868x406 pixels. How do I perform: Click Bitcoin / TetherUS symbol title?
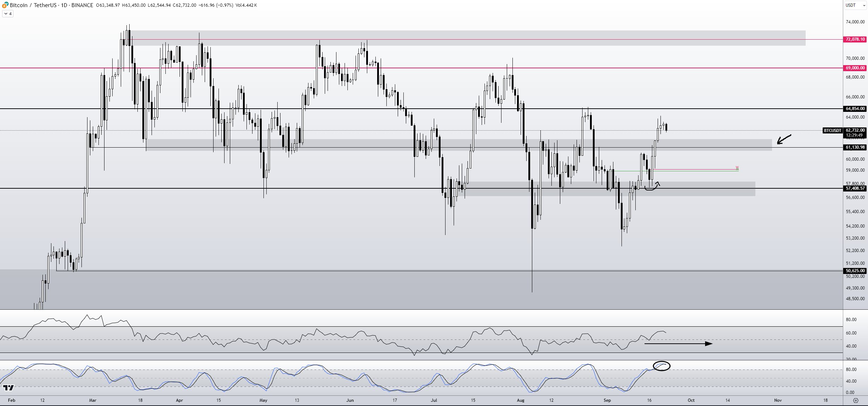pos(33,5)
